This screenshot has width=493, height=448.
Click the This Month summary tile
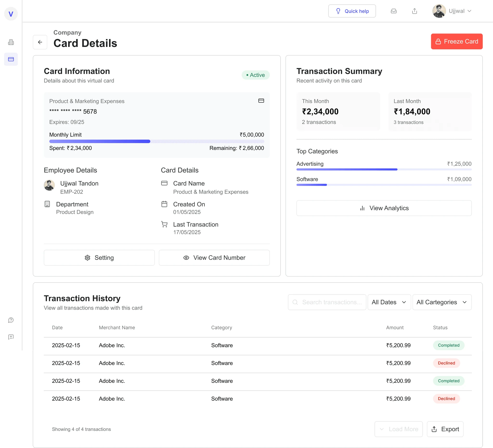coord(338,111)
